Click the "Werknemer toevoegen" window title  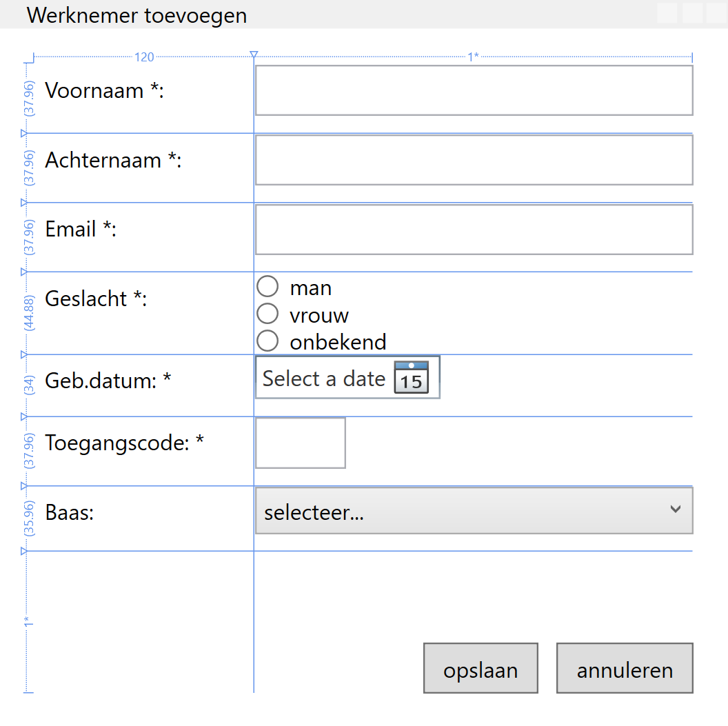pyautogui.click(x=136, y=15)
